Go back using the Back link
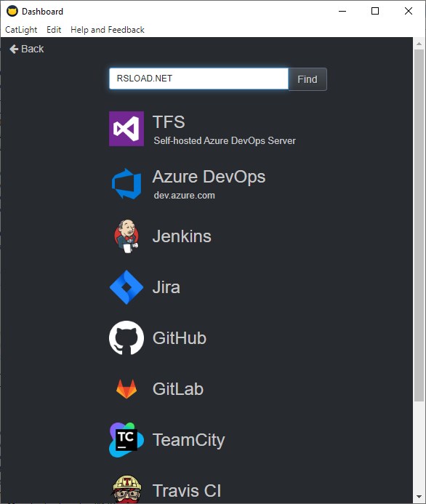 point(27,49)
